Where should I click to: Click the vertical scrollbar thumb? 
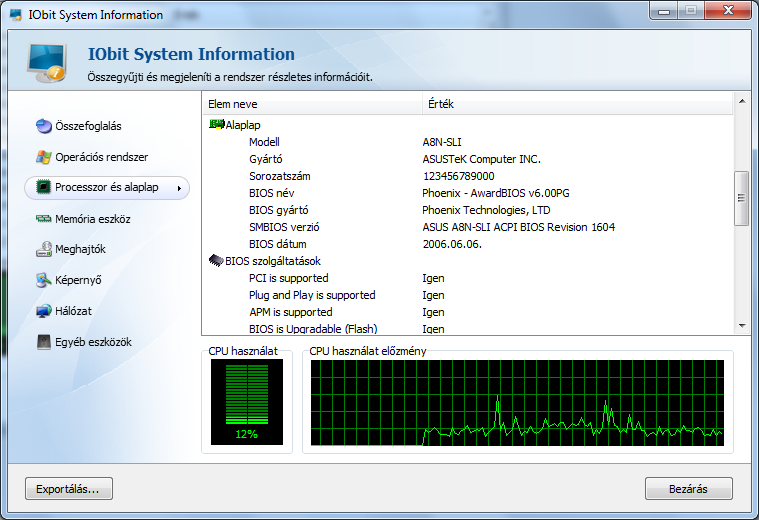click(742, 198)
